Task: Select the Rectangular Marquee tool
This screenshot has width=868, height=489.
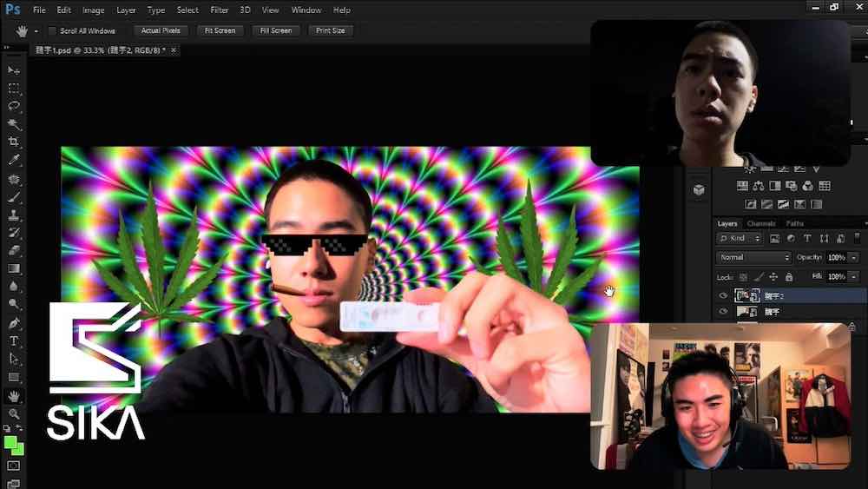Action: click(14, 88)
